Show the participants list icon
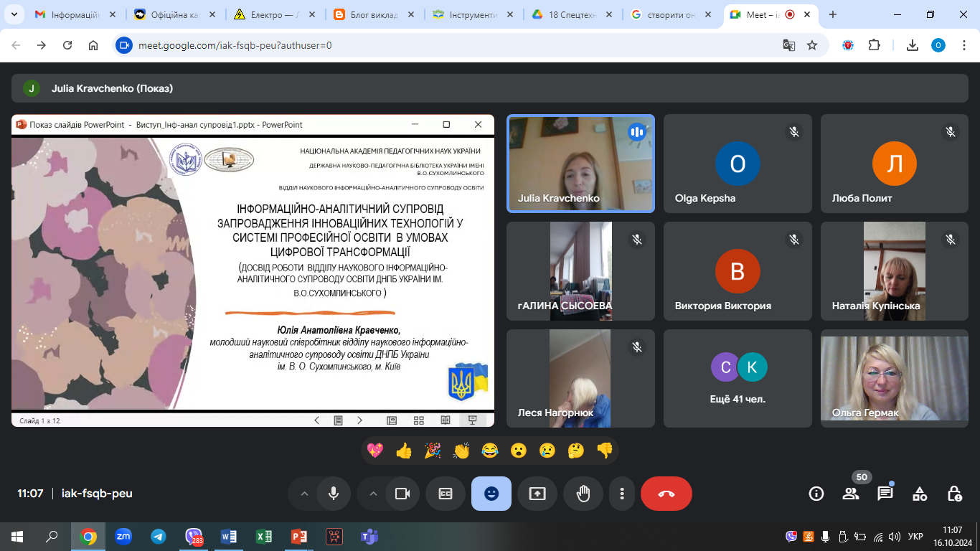Image resolution: width=980 pixels, height=551 pixels. [851, 494]
